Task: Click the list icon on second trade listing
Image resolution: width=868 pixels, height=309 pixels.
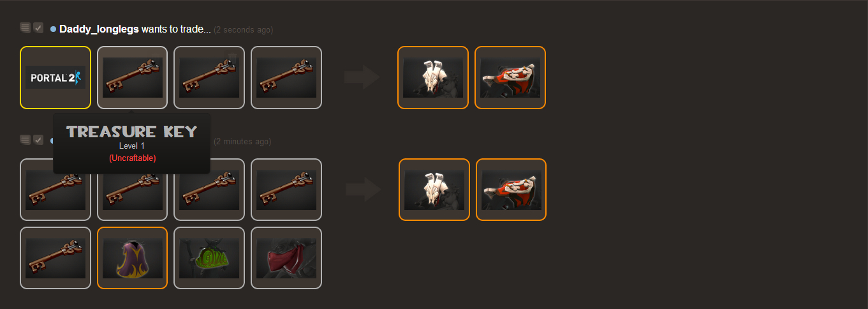Action: pos(25,140)
